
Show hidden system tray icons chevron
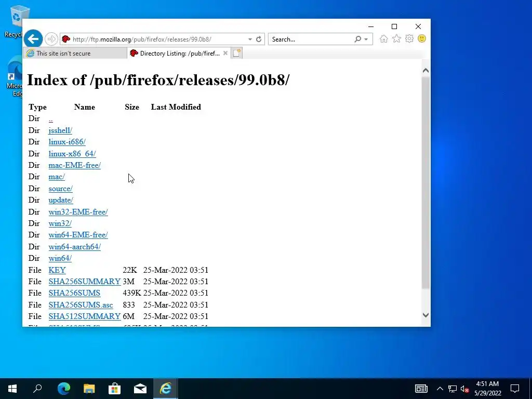point(440,389)
